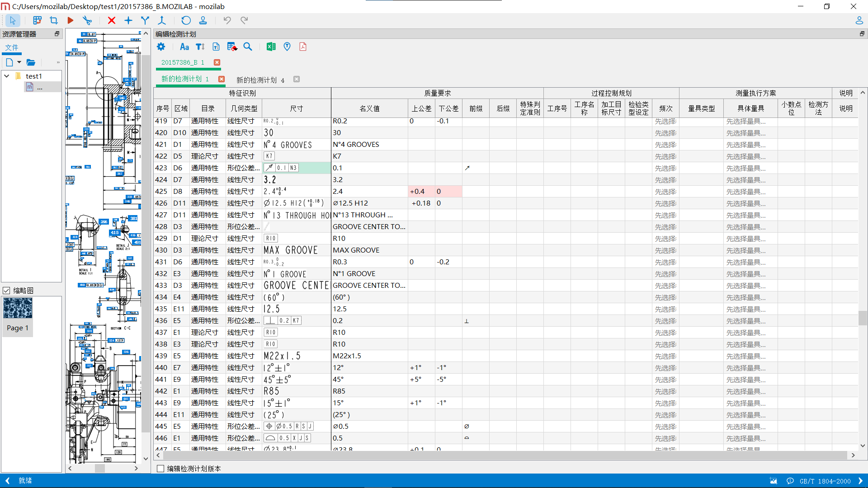The width and height of the screenshot is (868, 488).
Task: Select the M22x1.5 nominal value cell
Action: point(369,356)
